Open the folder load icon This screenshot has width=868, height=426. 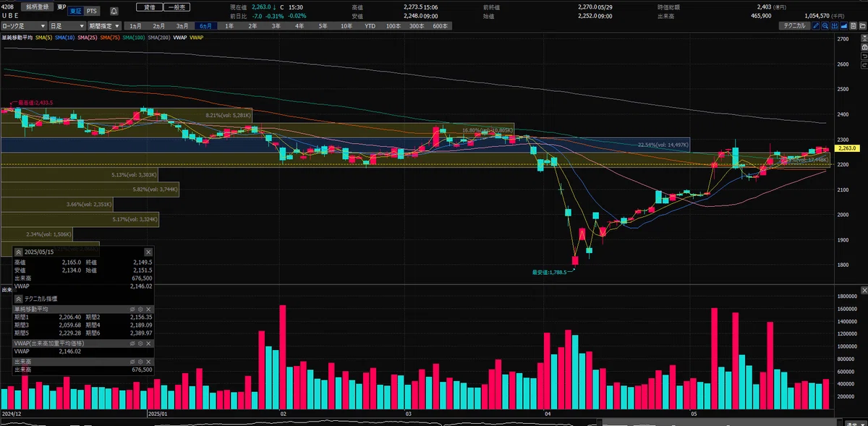pyautogui.click(x=863, y=26)
